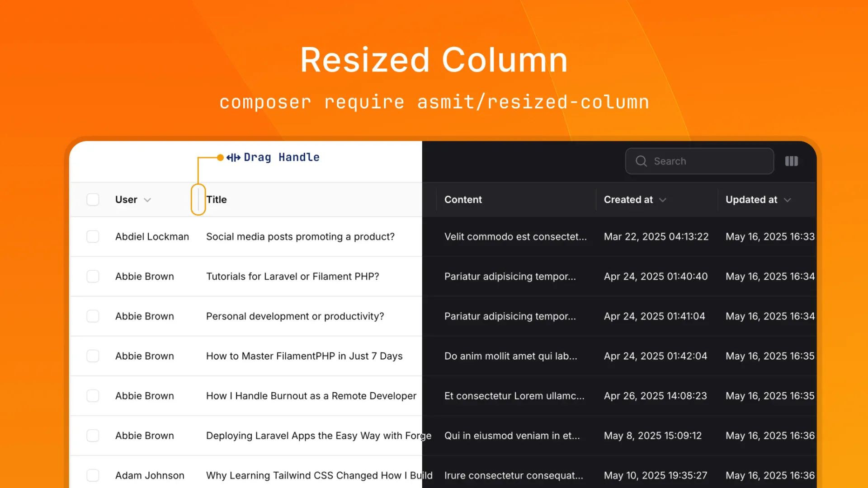Select the Adam Johnson row checkbox
Screen dimensions: 868x488
[x=93, y=475]
